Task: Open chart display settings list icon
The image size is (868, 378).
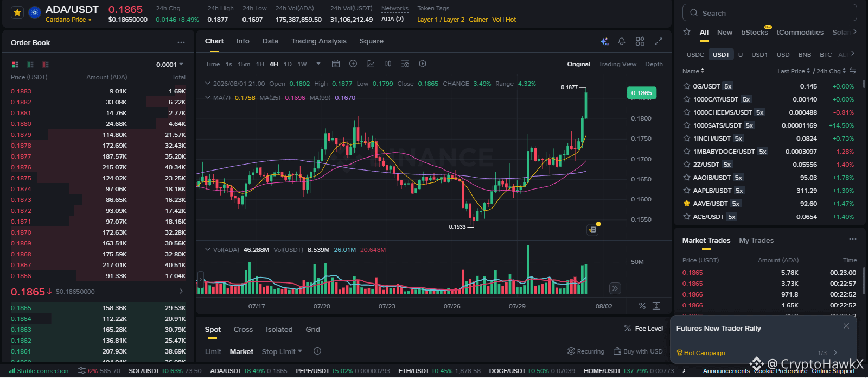Action: pyautogui.click(x=405, y=64)
